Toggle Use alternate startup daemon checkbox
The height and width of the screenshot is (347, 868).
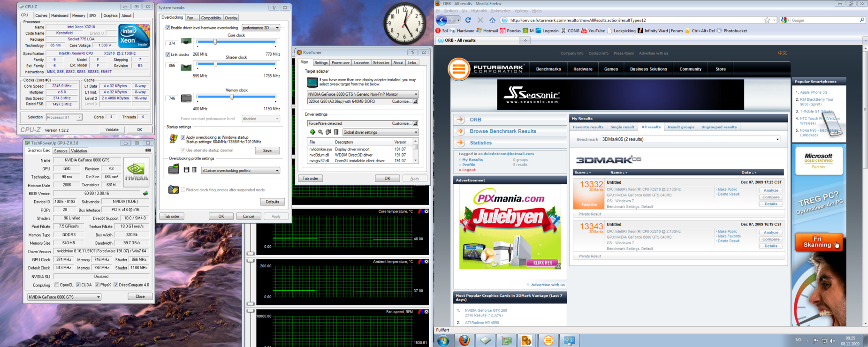tap(183, 150)
